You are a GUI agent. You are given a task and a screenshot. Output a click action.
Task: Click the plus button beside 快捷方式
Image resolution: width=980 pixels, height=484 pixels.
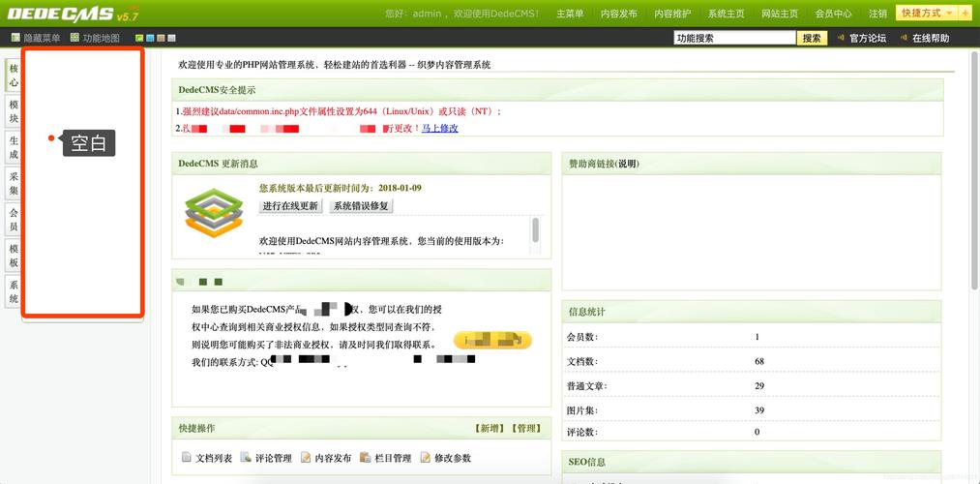pyautogui.click(x=965, y=14)
